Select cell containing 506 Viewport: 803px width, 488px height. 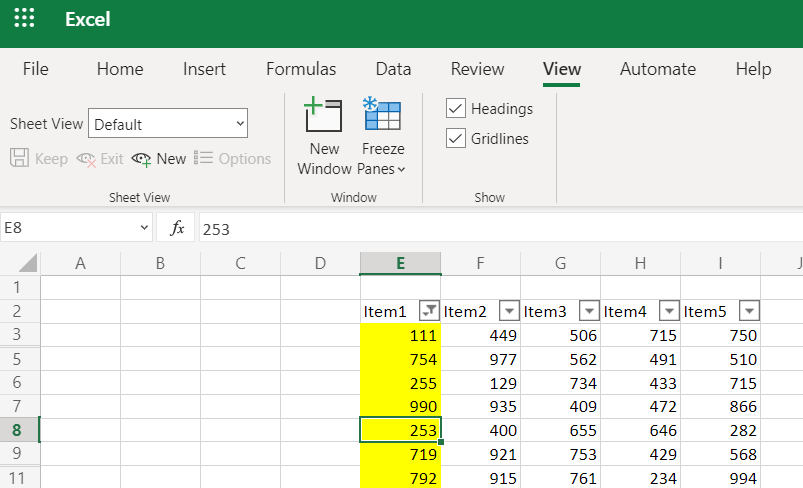tap(560, 335)
